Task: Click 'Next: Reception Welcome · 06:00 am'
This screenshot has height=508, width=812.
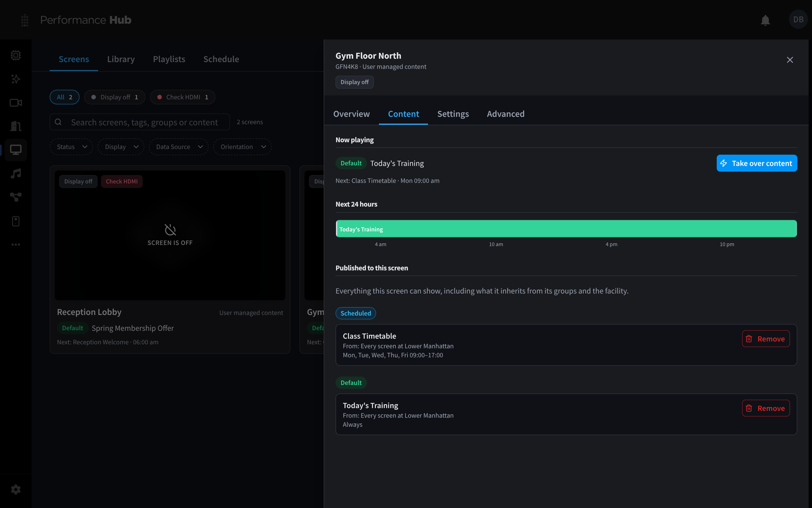Action: click(x=107, y=342)
